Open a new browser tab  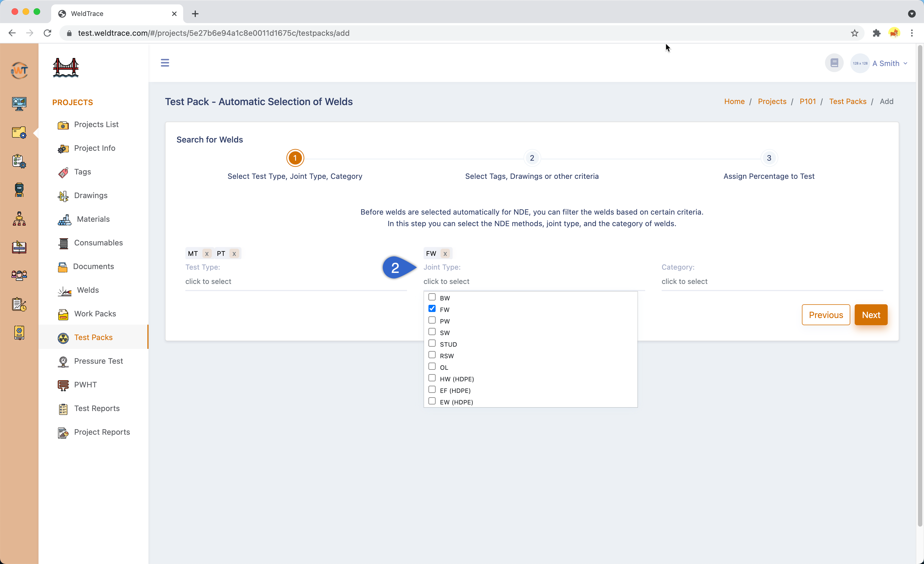coord(195,13)
